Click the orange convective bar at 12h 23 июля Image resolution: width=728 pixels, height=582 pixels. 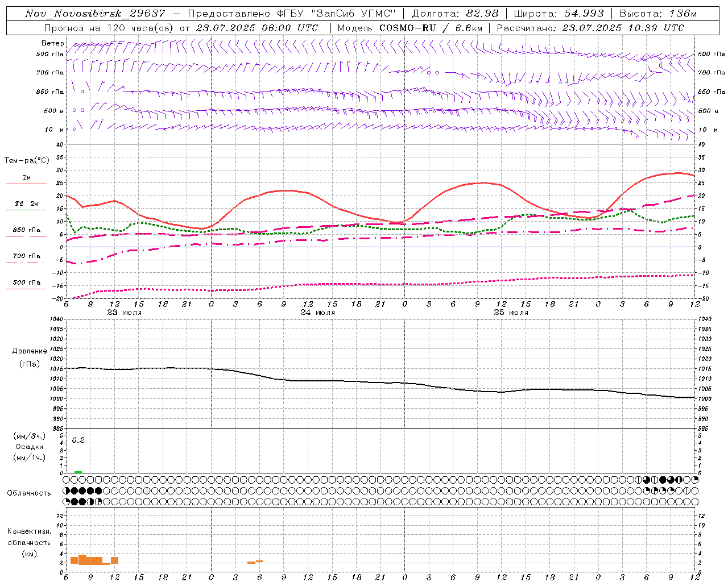pyautogui.click(x=114, y=560)
